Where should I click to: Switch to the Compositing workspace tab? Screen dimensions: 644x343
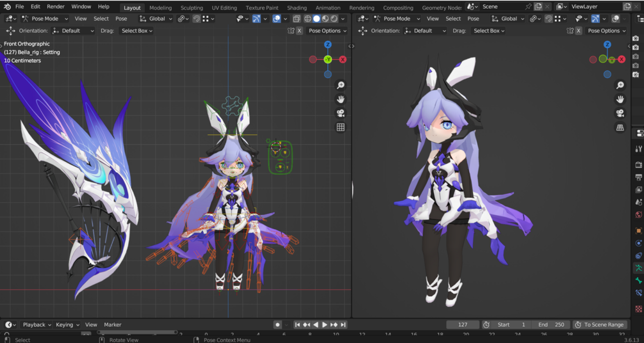coord(399,8)
